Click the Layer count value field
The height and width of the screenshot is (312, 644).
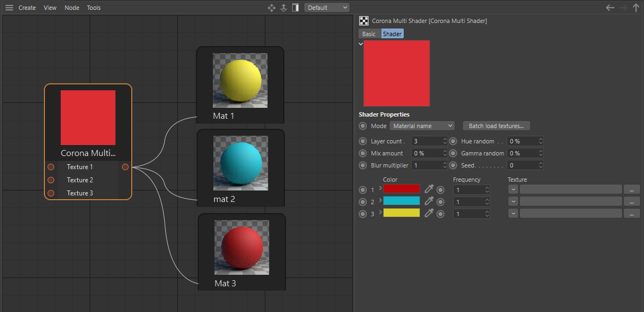click(x=430, y=141)
